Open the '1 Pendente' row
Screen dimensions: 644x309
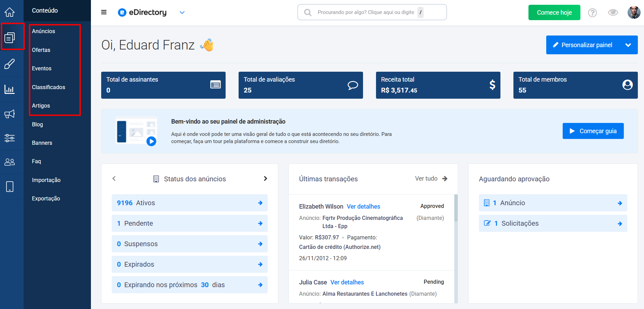tap(190, 223)
